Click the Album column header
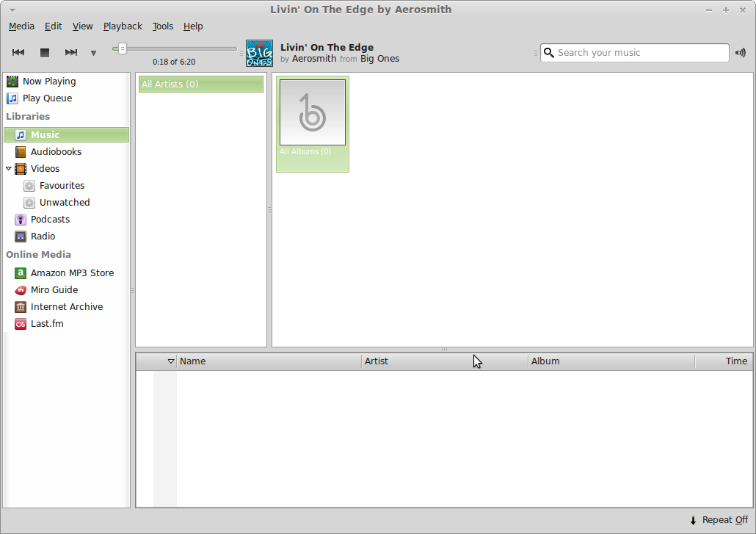This screenshot has height=534, width=756. 611,361
